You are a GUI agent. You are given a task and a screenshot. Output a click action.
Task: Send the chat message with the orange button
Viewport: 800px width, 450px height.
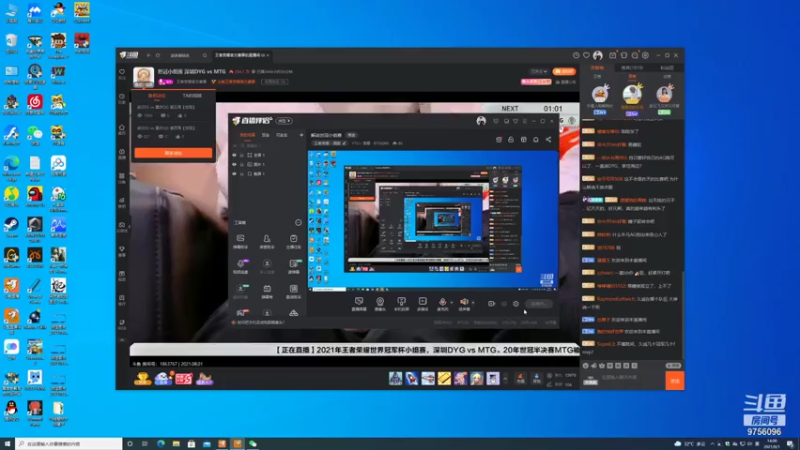(x=674, y=381)
